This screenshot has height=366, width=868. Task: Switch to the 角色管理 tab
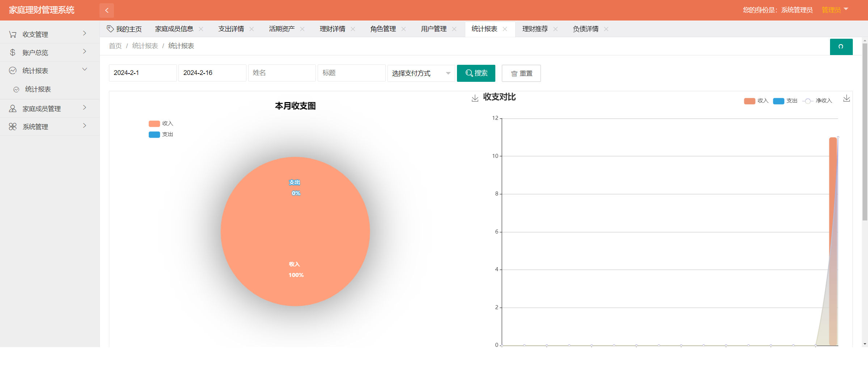383,29
